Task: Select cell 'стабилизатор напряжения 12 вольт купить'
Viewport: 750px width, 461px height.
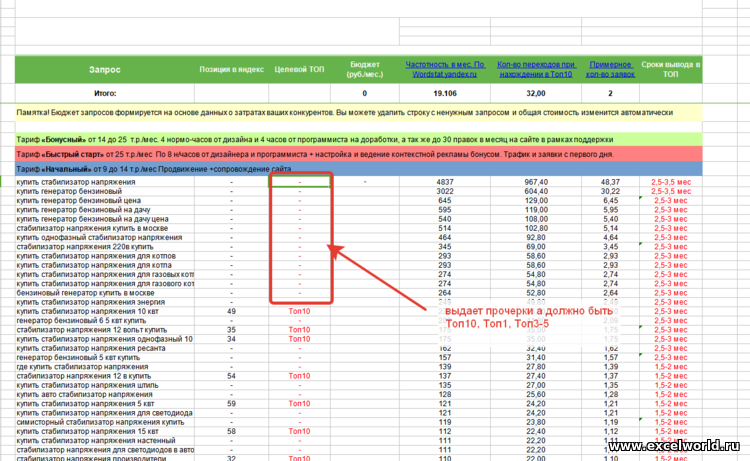Action: (x=105, y=330)
